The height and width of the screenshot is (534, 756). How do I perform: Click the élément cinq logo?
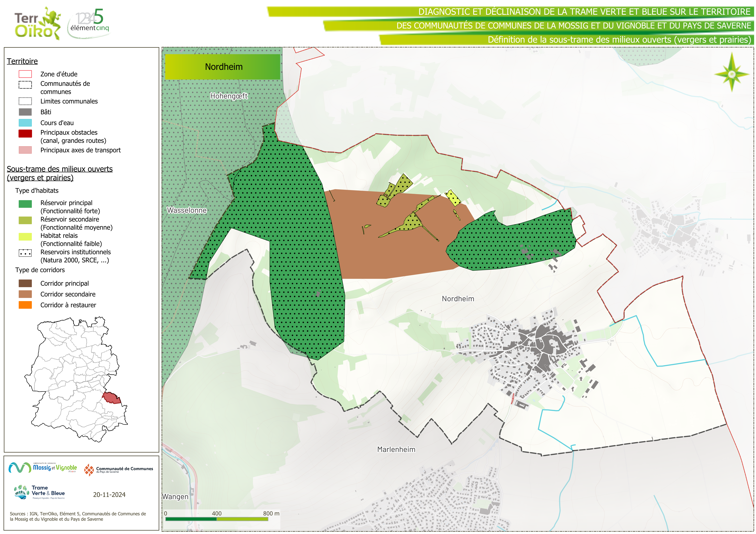pyautogui.click(x=89, y=23)
